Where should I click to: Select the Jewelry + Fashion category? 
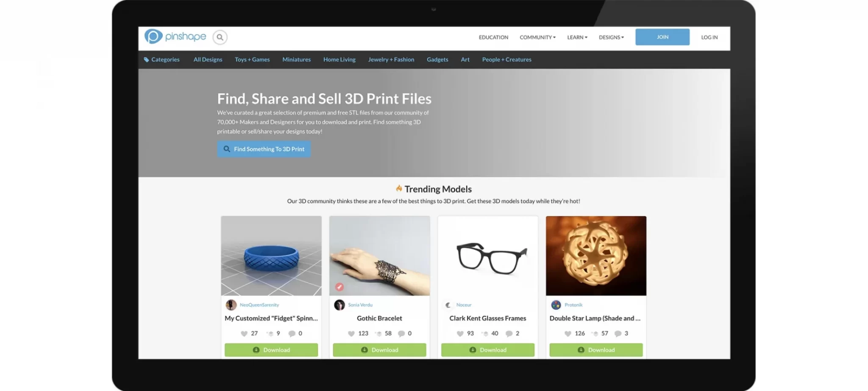391,60
